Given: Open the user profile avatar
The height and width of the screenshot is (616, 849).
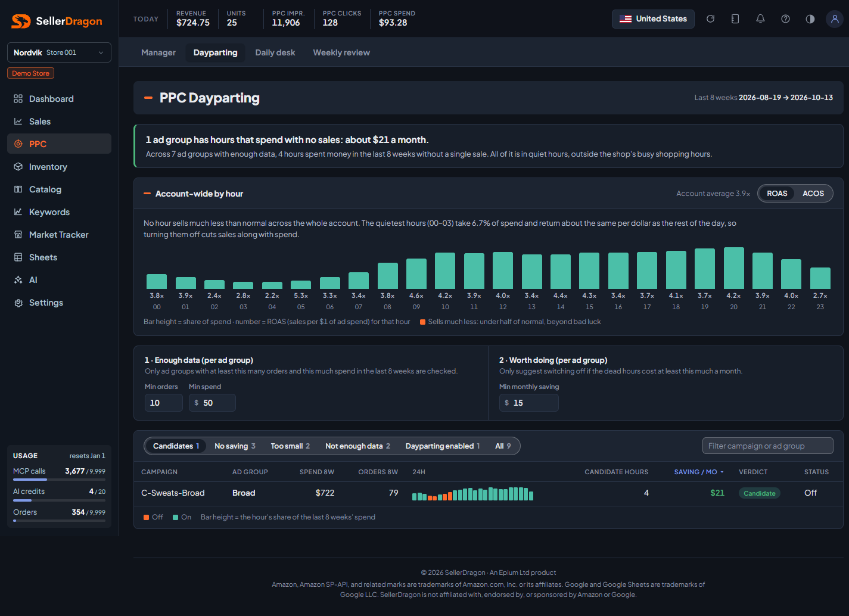Looking at the screenshot, I should point(835,19).
